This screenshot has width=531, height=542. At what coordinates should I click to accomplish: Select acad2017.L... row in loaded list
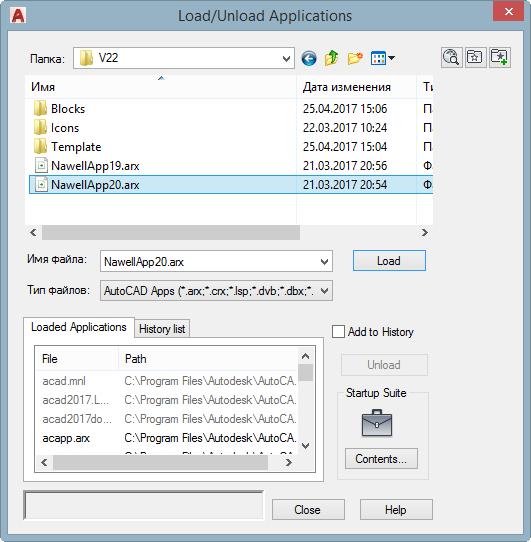pyautogui.click(x=166, y=400)
